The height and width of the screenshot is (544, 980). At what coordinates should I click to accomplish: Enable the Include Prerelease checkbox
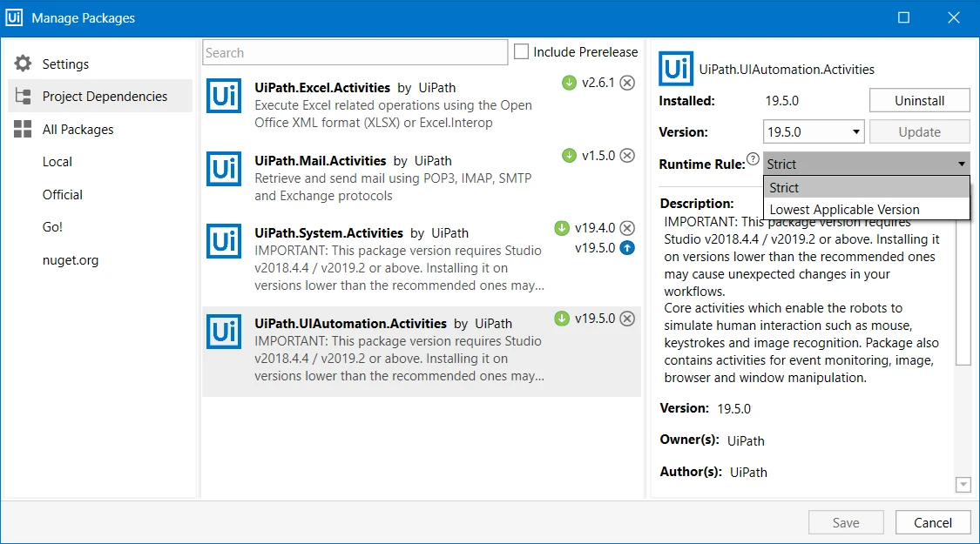click(521, 51)
